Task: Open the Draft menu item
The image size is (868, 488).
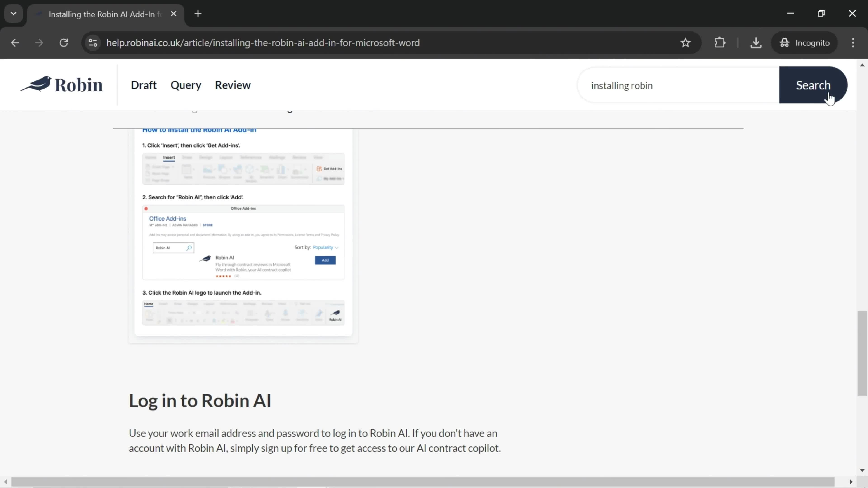Action: coord(144,85)
